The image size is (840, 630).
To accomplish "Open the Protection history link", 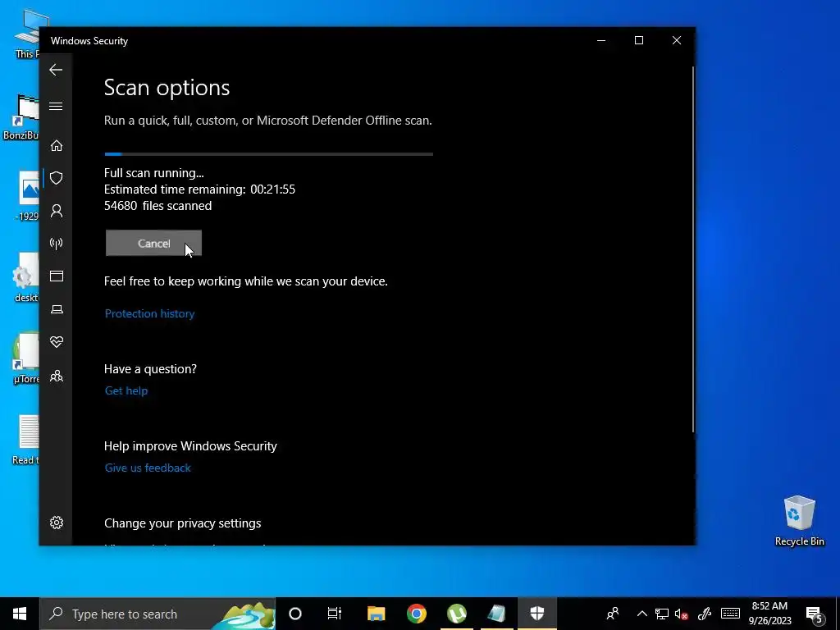I will coord(149,313).
